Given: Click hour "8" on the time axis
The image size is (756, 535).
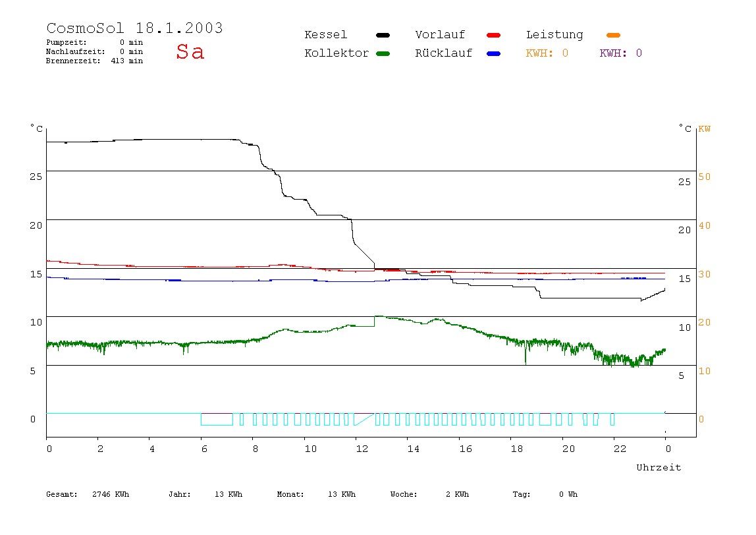Looking at the screenshot, I should [256, 449].
